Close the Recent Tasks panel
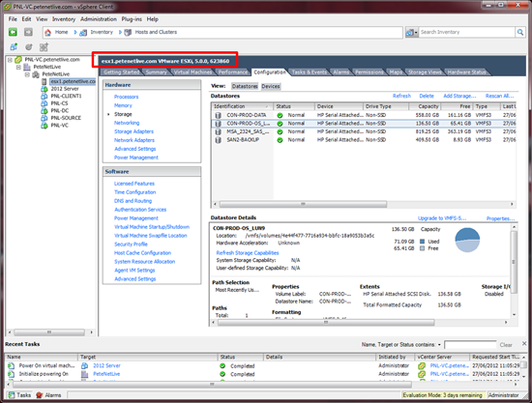532x403 pixels. click(x=524, y=344)
